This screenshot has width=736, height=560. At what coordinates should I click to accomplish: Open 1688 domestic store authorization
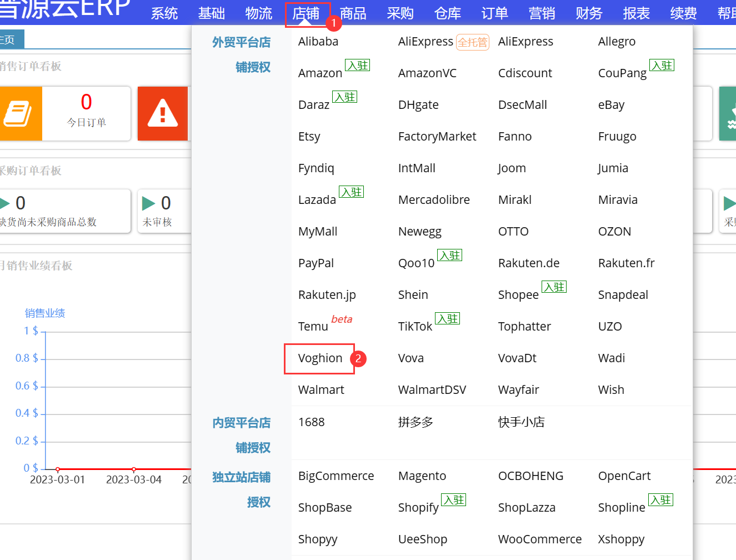click(311, 422)
